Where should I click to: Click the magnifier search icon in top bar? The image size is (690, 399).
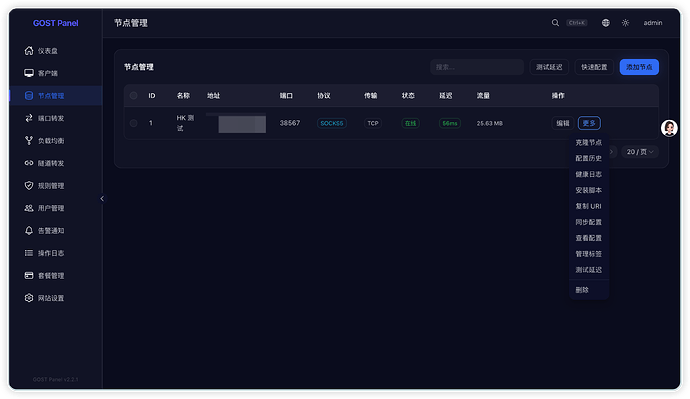pos(555,22)
